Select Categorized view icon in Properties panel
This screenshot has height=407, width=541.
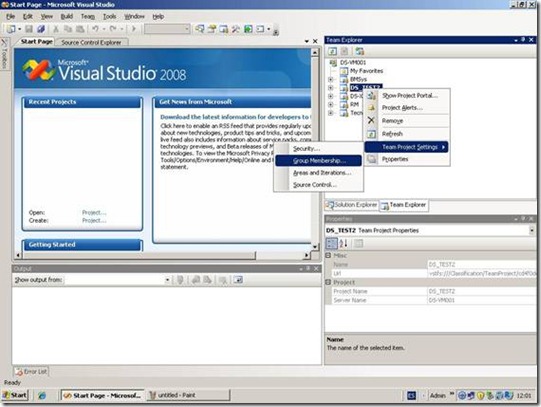[332, 244]
